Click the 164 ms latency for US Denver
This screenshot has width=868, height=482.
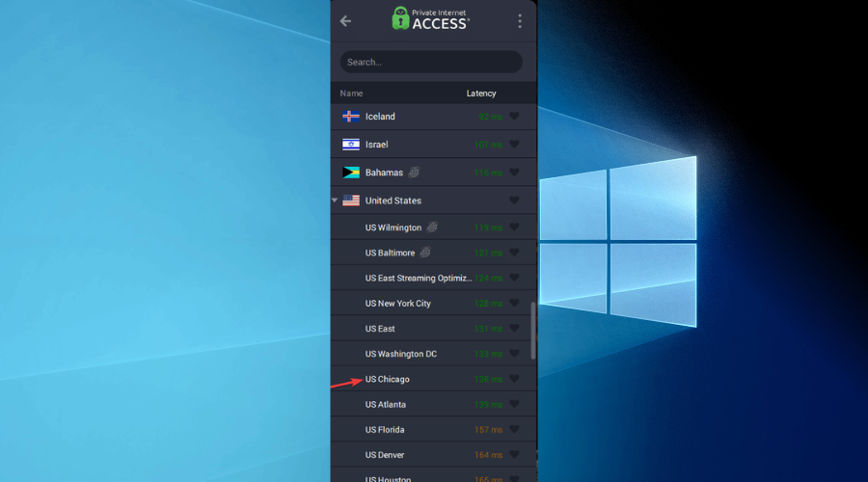(488, 455)
